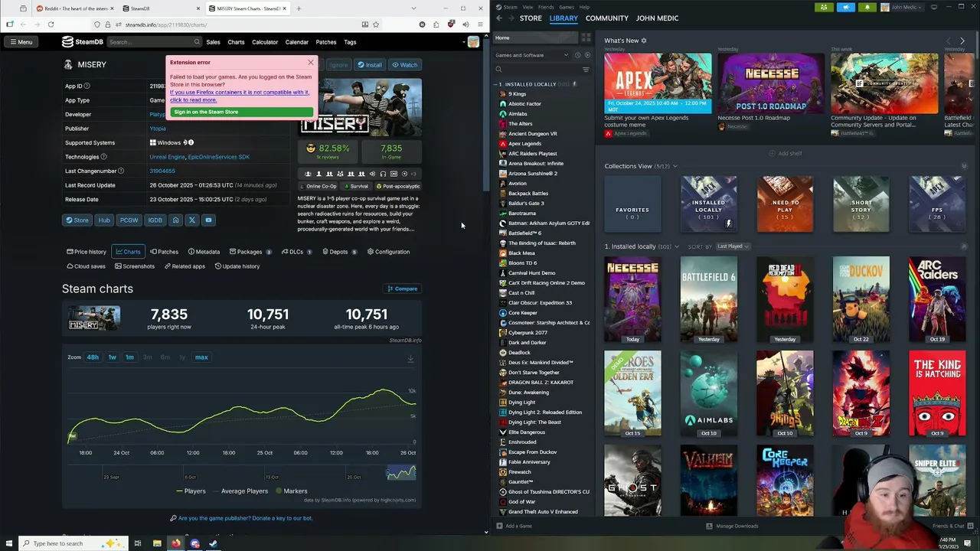Open the Unreal Engine technology link
The image size is (980, 551).
[167, 157]
